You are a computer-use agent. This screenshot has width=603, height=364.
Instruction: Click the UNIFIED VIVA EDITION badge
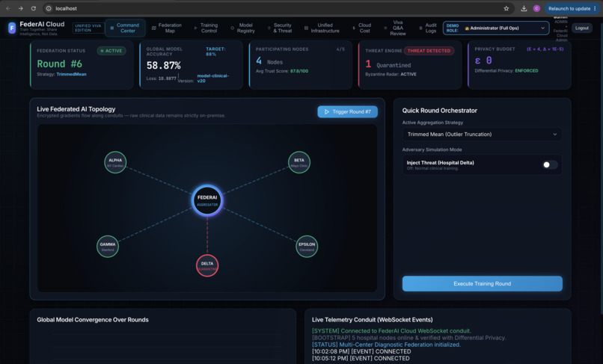coord(88,28)
